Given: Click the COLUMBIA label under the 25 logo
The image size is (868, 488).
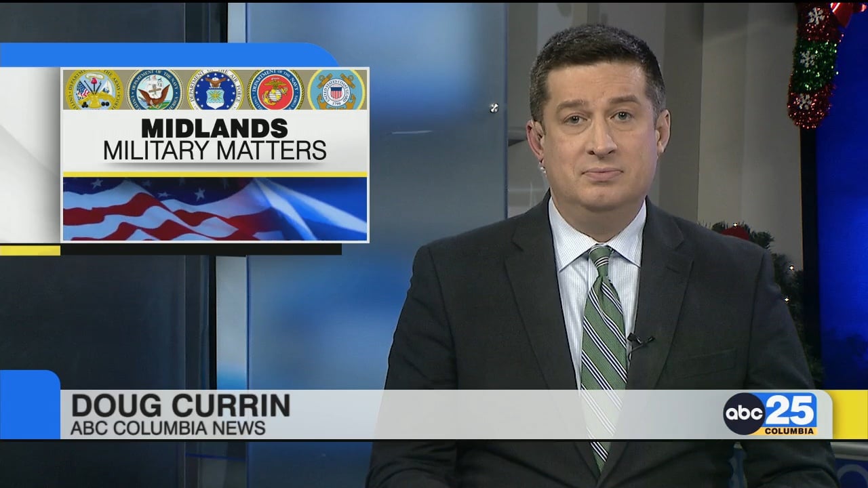Looking at the screenshot, I should click(789, 431).
